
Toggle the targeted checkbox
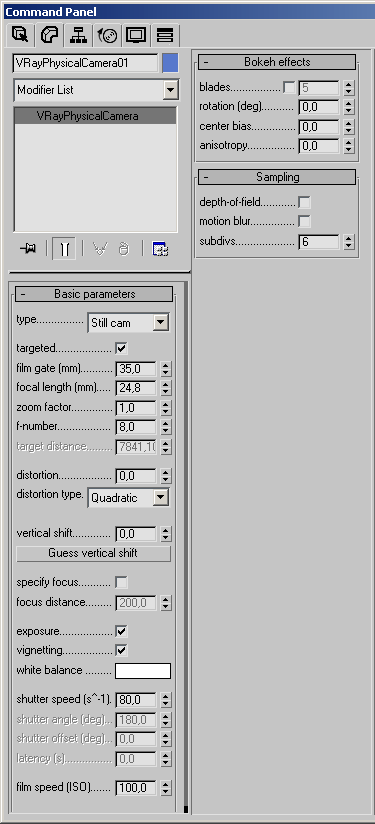coord(122,348)
